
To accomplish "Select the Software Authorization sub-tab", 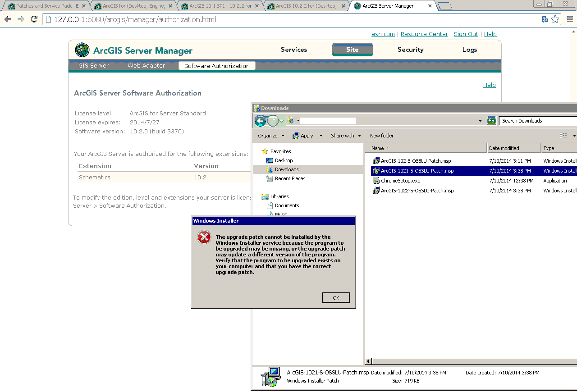I will (217, 66).
